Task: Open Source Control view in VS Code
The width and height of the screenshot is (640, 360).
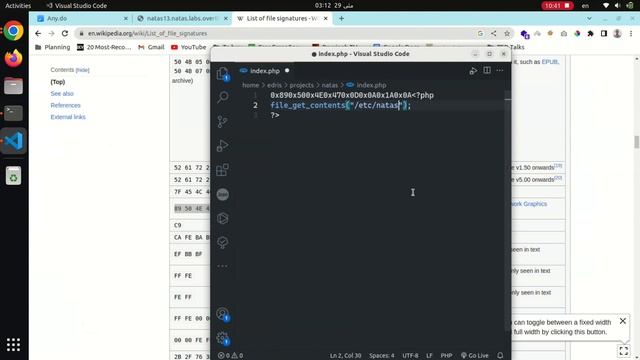Action: pos(223,121)
